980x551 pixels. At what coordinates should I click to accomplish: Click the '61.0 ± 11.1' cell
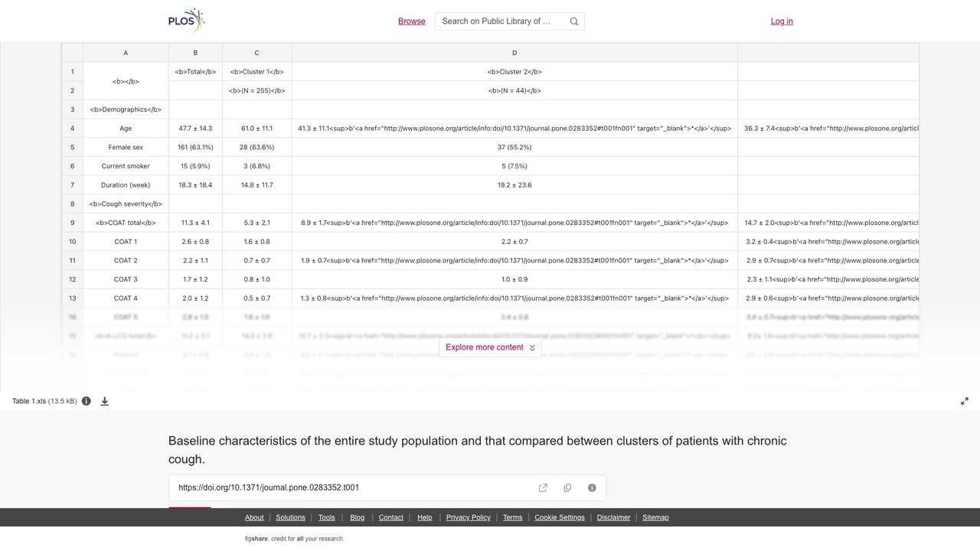pyautogui.click(x=256, y=129)
